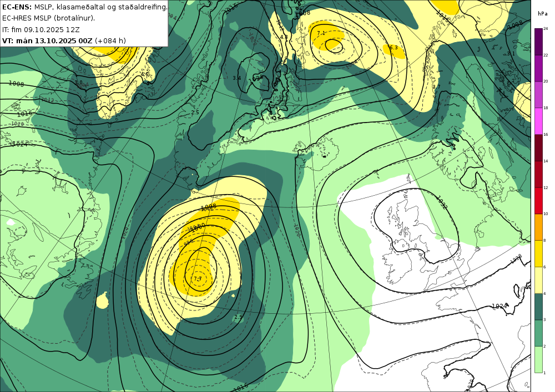The image size is (555, 392).
Task: Click the spread value '4.8' label
Action: pos(284,37)
